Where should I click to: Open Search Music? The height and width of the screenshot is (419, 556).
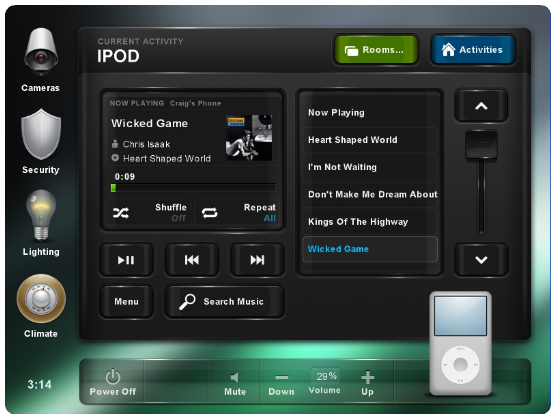point(225,302)
